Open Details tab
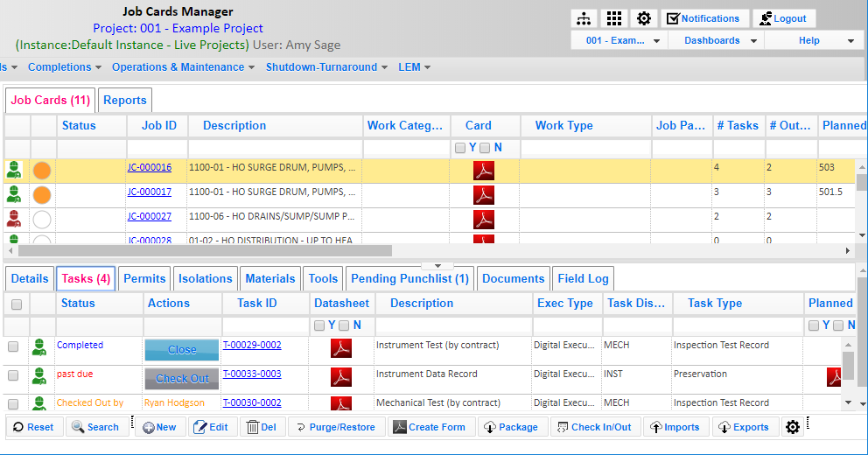 [30, 278]
